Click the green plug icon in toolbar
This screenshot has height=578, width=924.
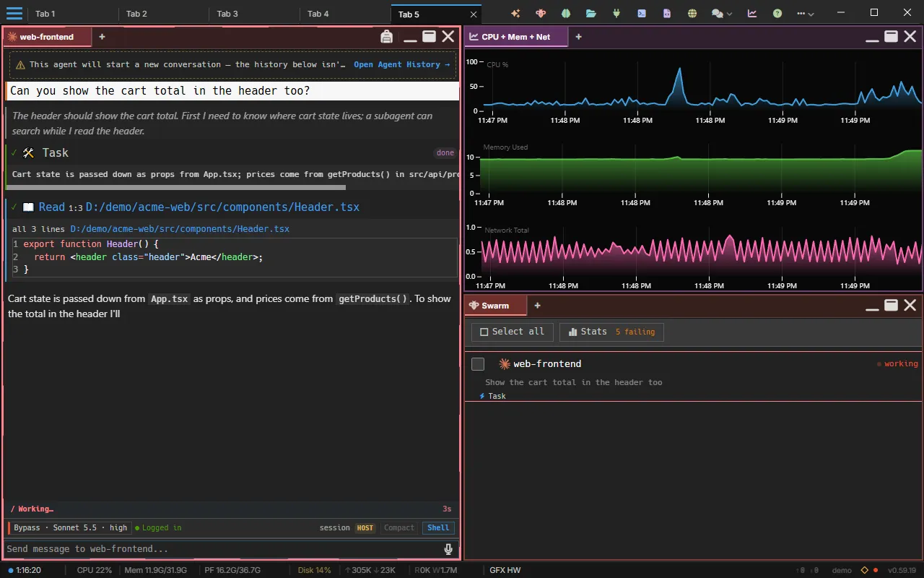pyautogui.click(x=616, y=13)
